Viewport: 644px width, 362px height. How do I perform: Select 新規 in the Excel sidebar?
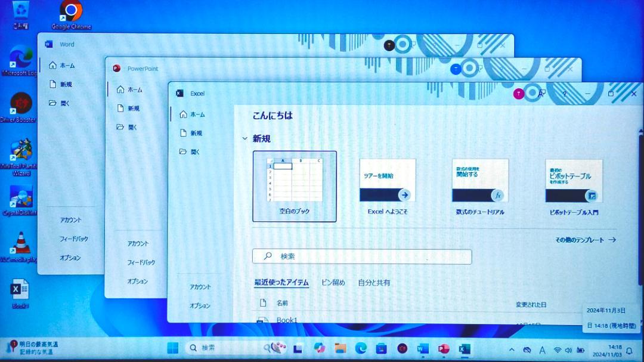191,133
